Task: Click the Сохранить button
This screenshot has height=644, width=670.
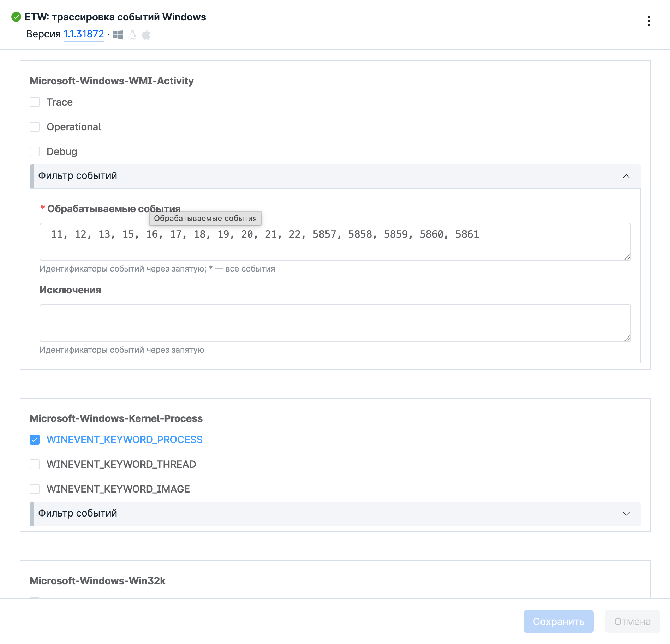Action: coord(558,621)
